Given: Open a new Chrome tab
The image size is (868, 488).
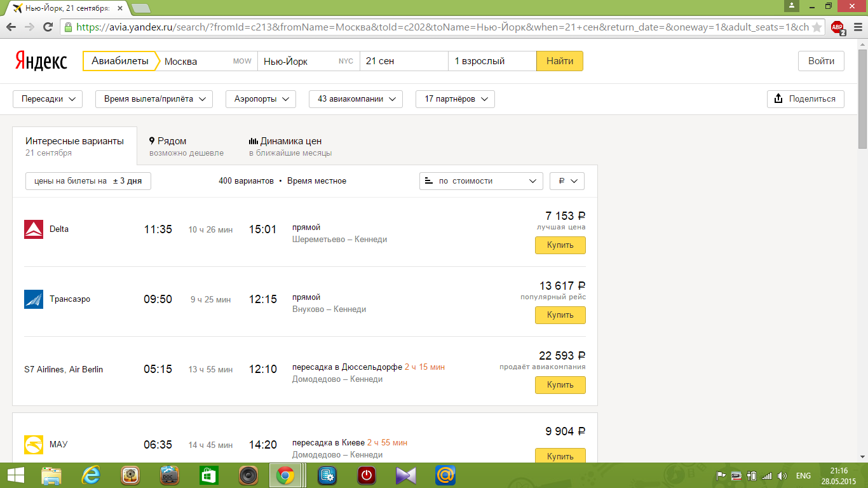Looking at the screenshot, I should click(x=140, y=8).
